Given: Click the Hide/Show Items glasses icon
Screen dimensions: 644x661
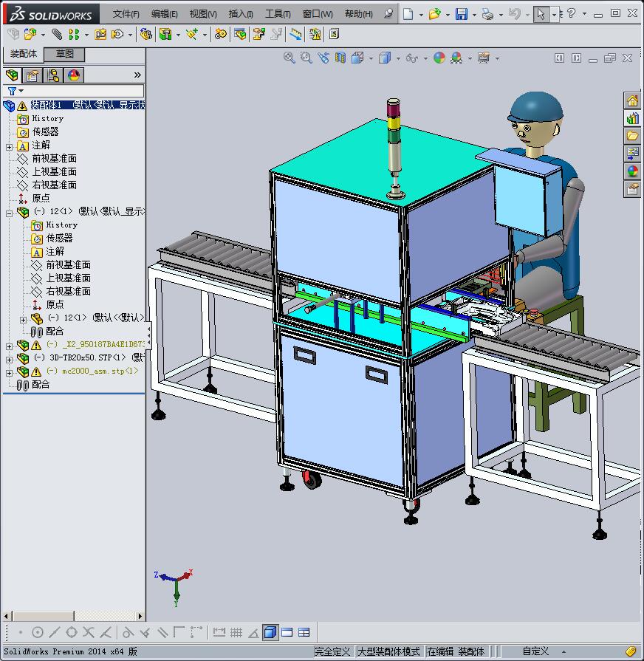Looking at the screenshot, I should 412,58.
